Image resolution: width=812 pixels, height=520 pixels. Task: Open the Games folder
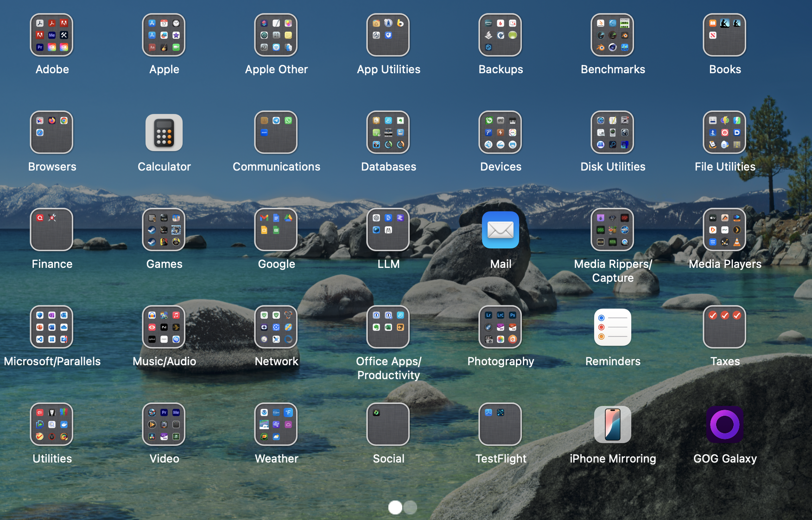coord(164,230)
